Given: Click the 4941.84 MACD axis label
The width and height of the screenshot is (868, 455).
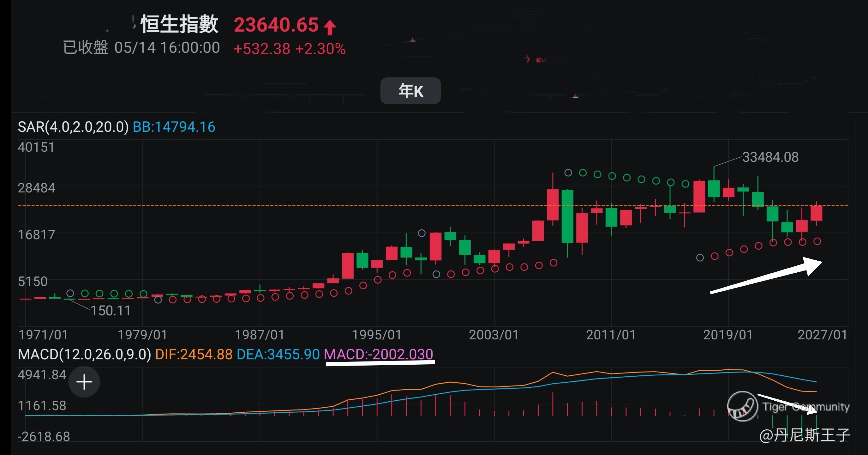Looking at the screenshot, I should [x=42, y=375].
